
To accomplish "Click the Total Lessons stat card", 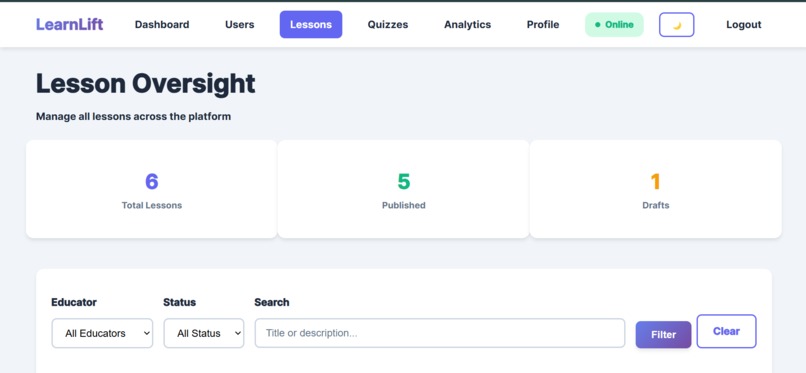I will (x=152, y=189).
